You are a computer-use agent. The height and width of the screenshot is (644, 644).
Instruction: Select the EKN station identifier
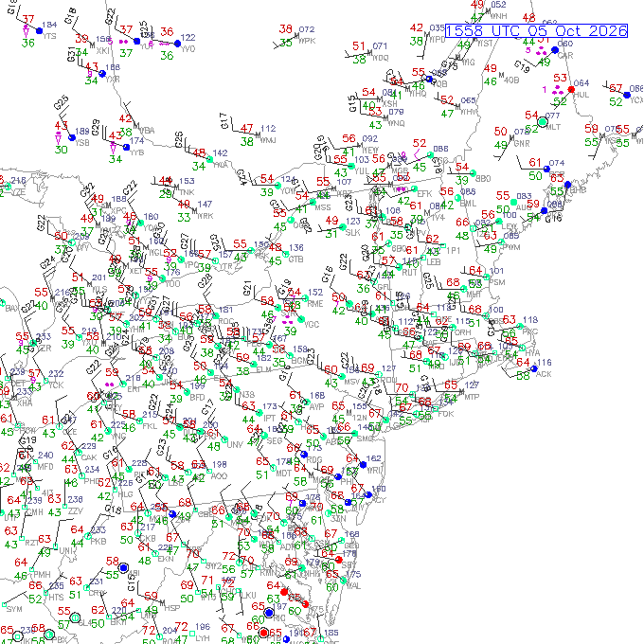tap(165, 559)
